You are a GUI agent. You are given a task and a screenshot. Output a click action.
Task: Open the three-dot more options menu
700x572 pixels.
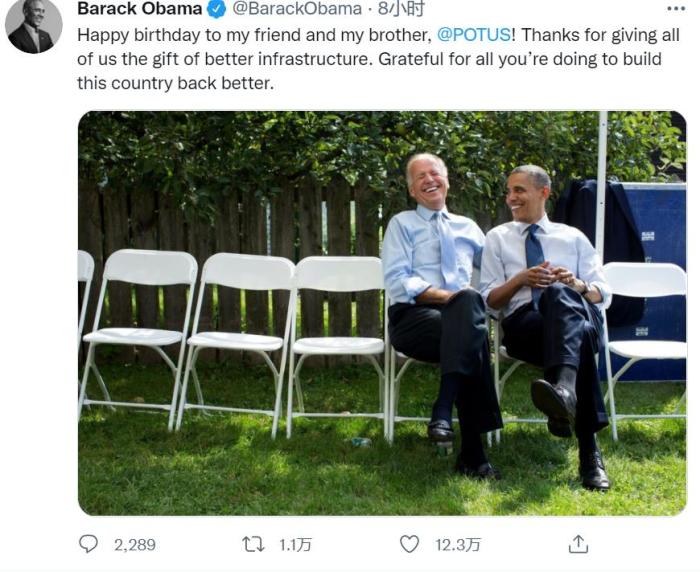[676, 9]
